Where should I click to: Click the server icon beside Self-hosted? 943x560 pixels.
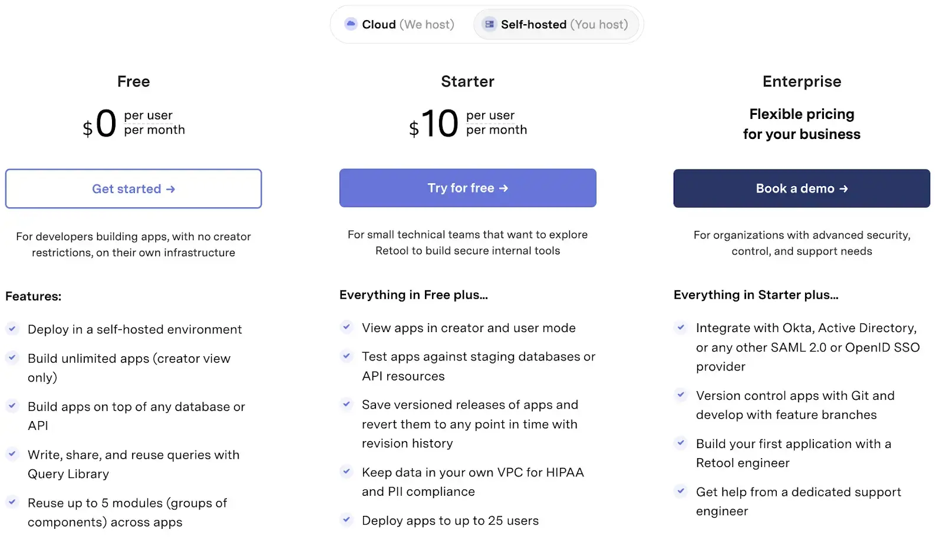[x=489, y=24]
